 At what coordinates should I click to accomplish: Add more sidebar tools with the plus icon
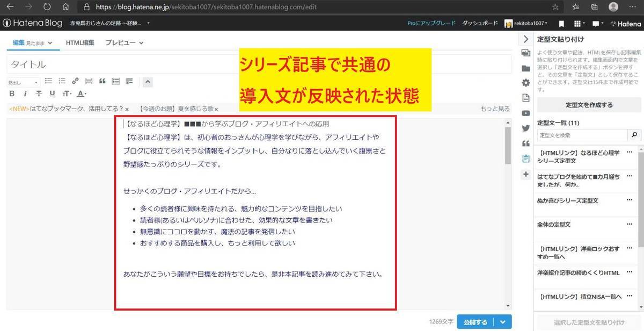(x=526, y=174)
